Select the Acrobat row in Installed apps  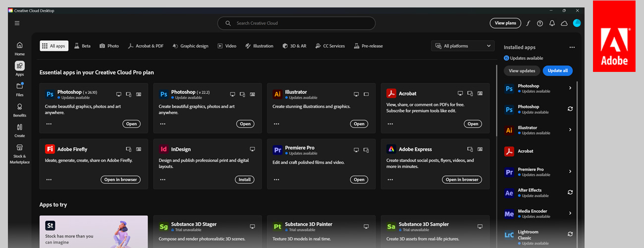[x=539, y=151]
